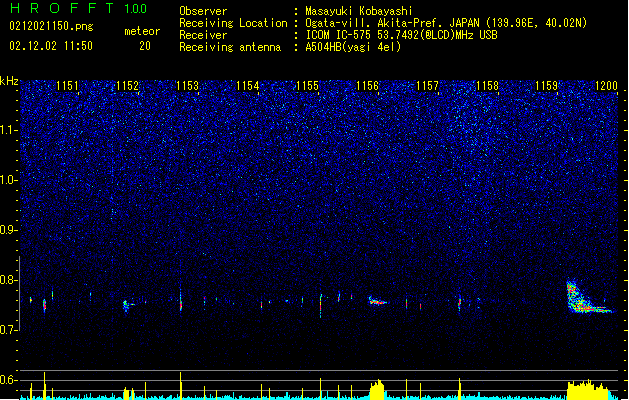Click the Observer label
The height and width of the screenshot is (400, 629).
(x=203, y=11)
